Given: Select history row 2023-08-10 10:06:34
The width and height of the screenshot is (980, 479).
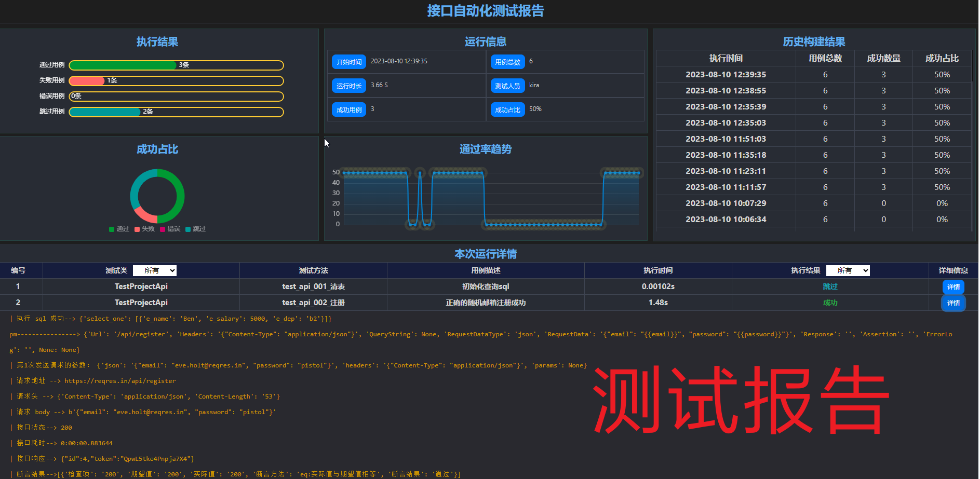Looking at the screenshot, I should 813,220.
